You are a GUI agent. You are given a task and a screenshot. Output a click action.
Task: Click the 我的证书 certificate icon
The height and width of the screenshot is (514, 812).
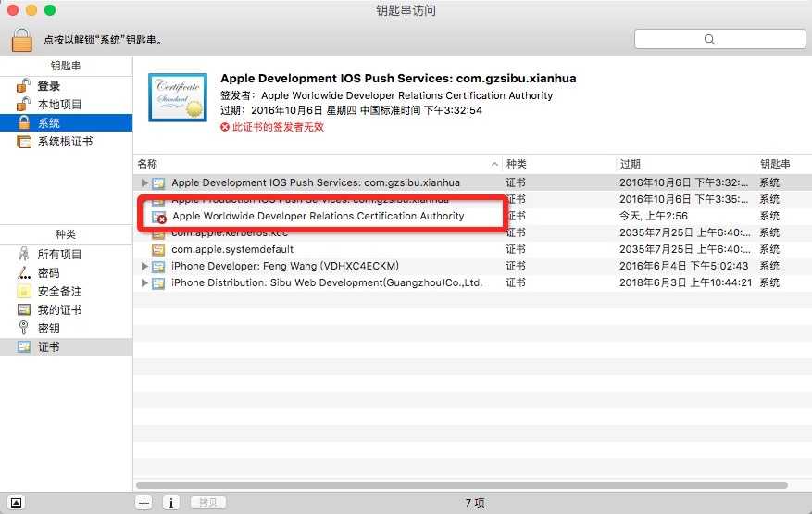[24, 309]
